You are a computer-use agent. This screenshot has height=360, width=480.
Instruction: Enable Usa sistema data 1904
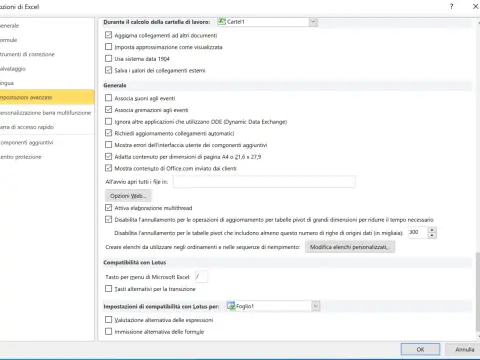[108, 58]
